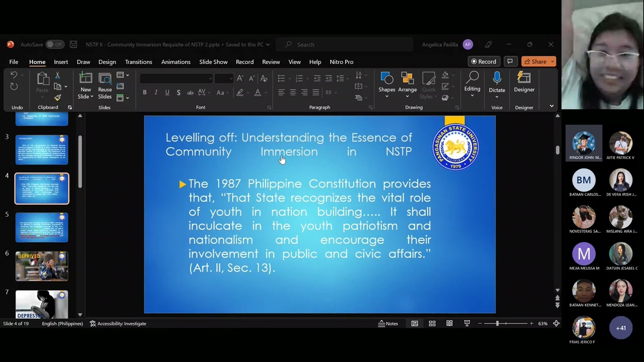The image size is (644, 362).
Task: Switch to the Design tab
Action: tap(107, 62)
